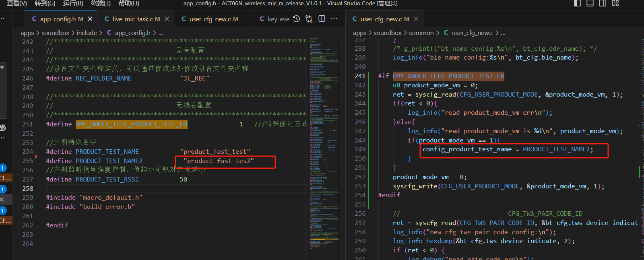The image size is (644, 260).
Task: Select the key_eve tab
Action: [x=274, y=19]
